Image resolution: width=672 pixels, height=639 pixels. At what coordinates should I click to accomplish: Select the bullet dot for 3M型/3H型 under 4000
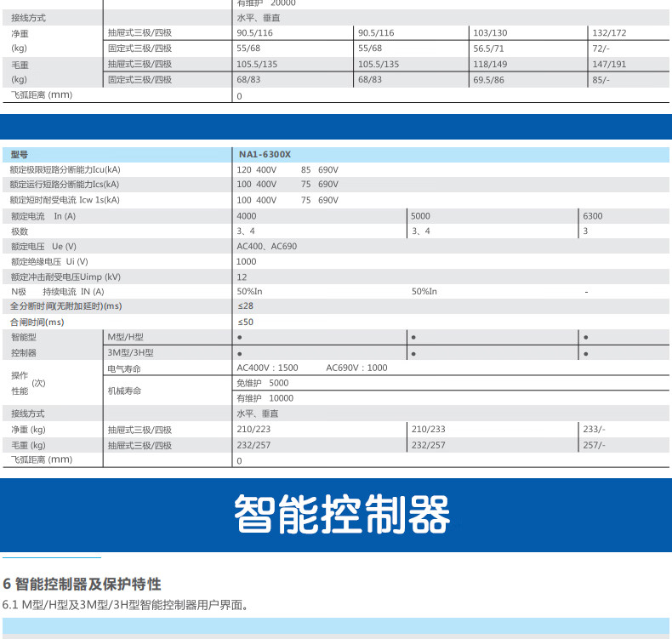tap(239, 353)
